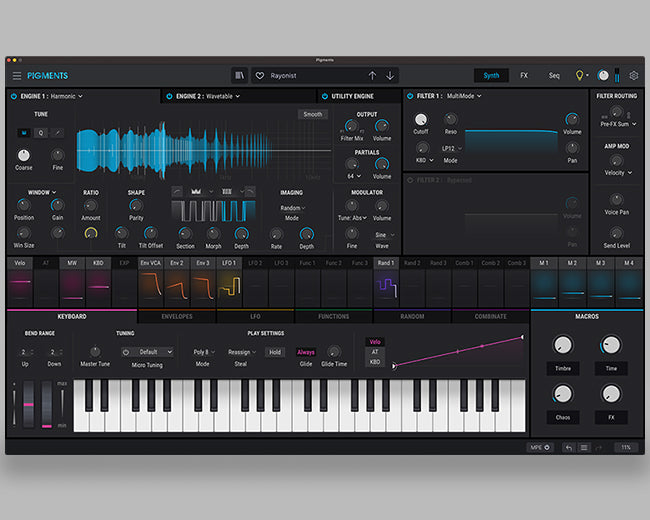Open Amp Mod Velocity dropdown

pos(618,173)
